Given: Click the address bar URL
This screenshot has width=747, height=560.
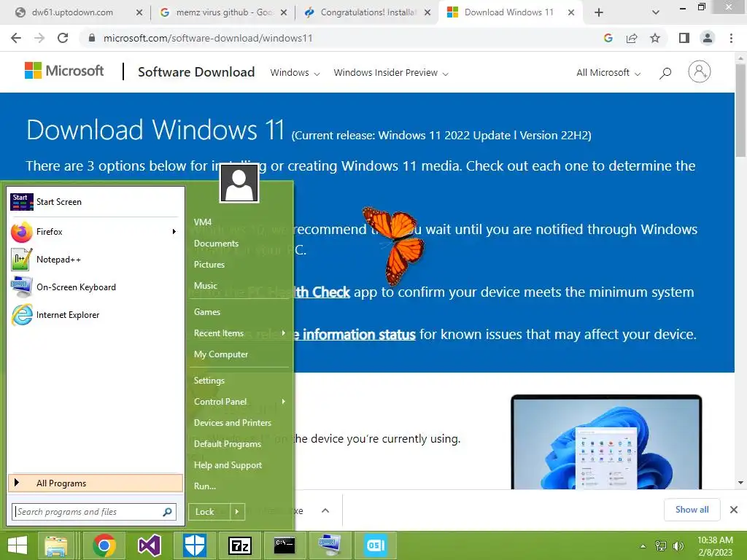Looking at the screenshot, I should [208, 38].
